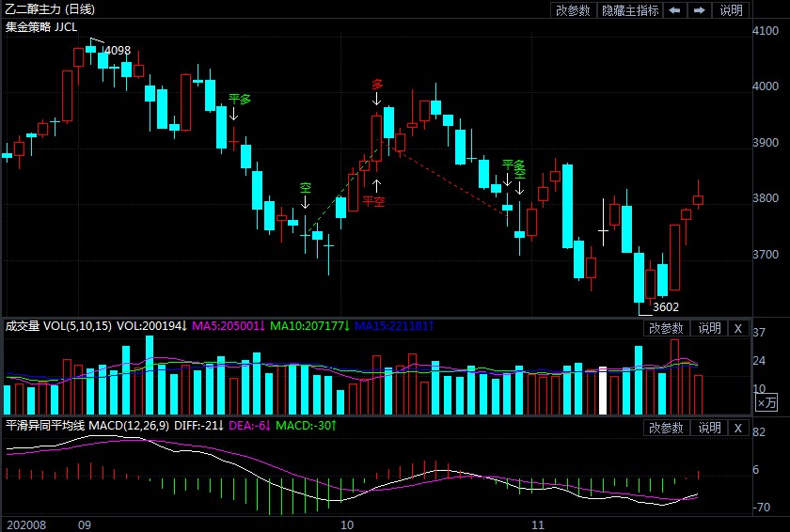Click the DEA:-6 value
The height and width of the screenshot is (532, 790).
pyautogui.click(x=250, y=426)
